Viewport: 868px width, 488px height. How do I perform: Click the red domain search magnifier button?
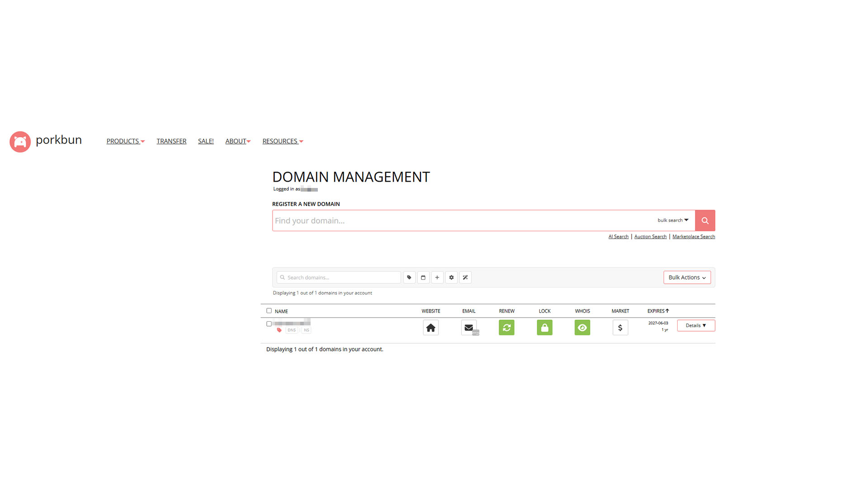coord(705,221)
